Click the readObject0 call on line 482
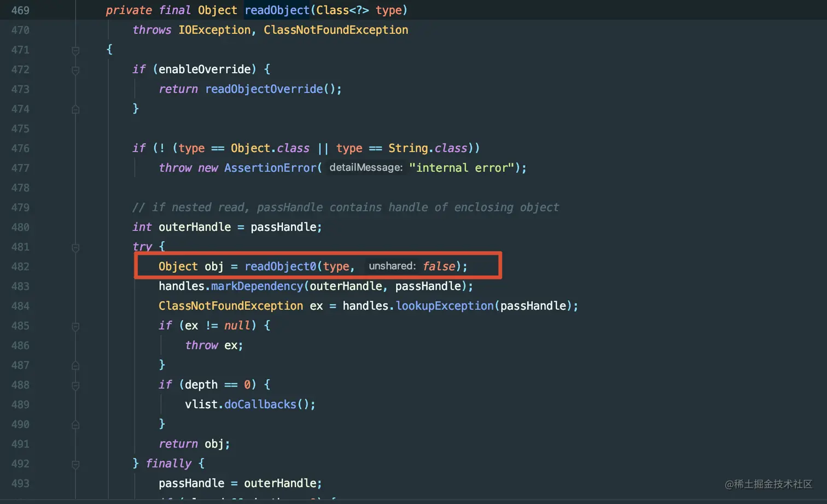The height and width of the screenshot is (504, 827). click(x=280, y=266)
